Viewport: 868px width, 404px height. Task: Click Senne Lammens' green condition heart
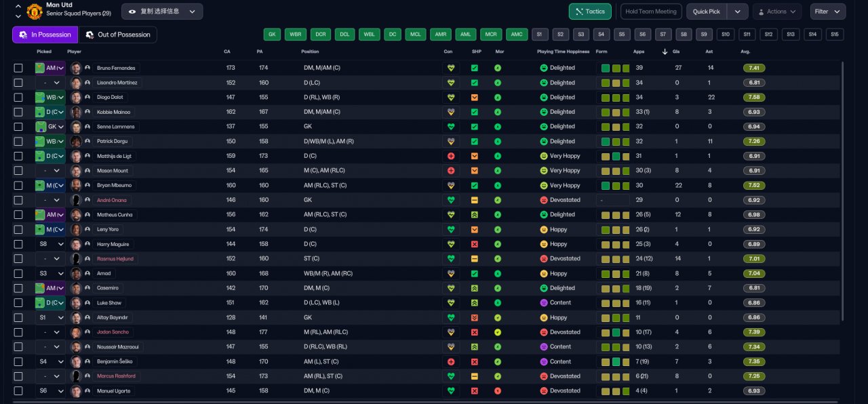click(451, 127)
